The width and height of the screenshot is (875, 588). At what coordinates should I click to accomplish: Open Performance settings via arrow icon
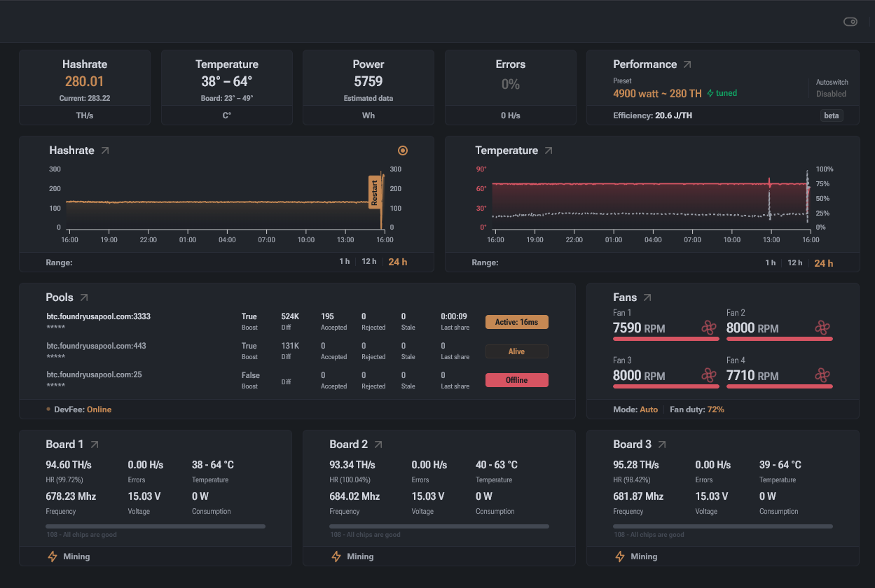pos(687,64)
